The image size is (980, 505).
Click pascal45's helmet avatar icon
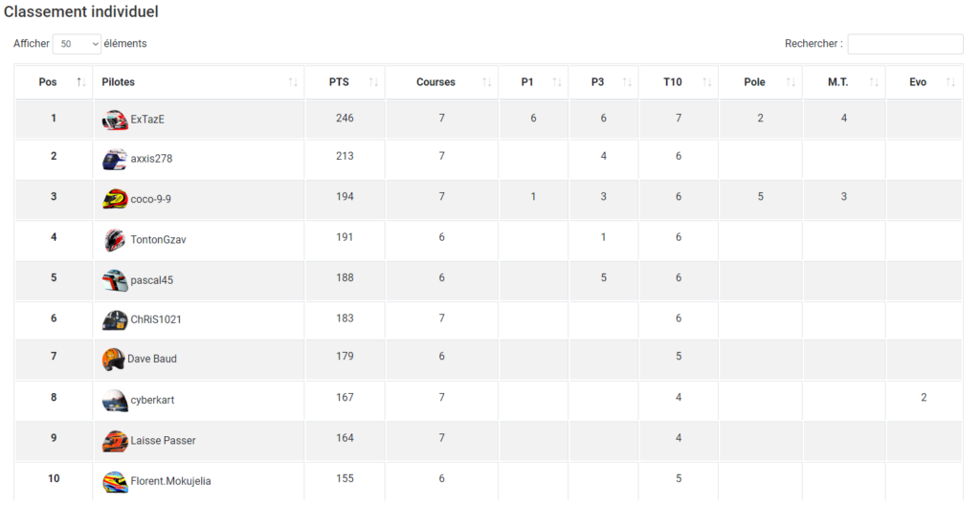(115, 280)
